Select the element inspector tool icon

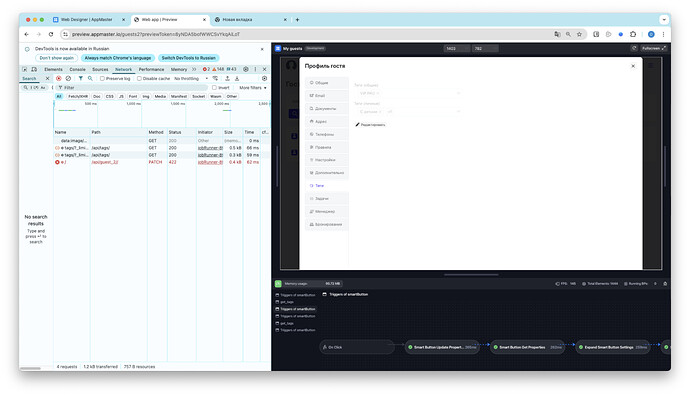click(25, 69)
